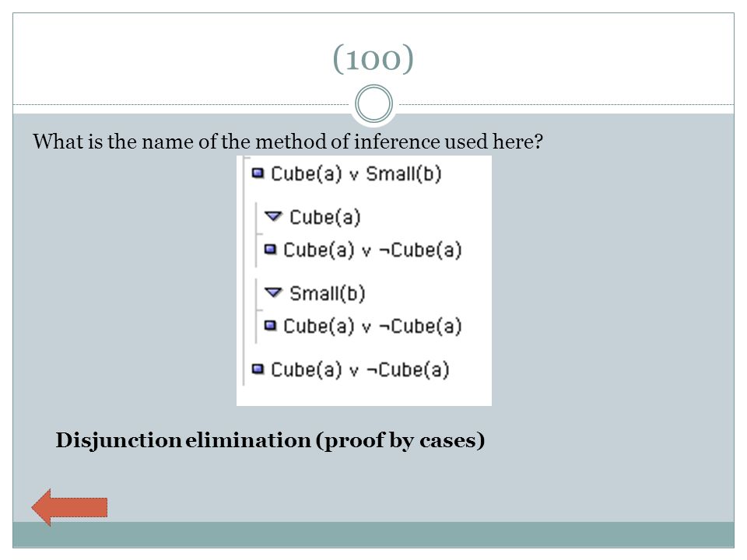Image resolution: width=747 pixels, height=560 pixels.
Task: Click the (100) slide title
Action: pyautogui.click(x=373, y=58)
